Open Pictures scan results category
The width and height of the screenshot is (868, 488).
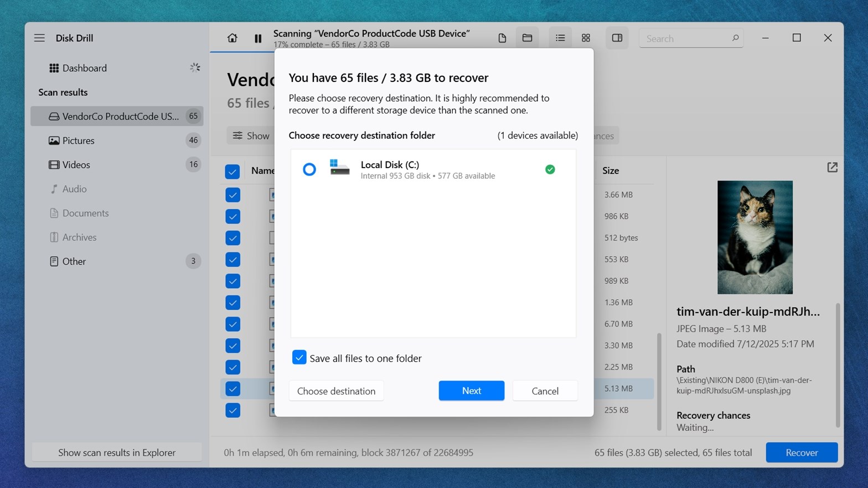click(x=79, y=141)
